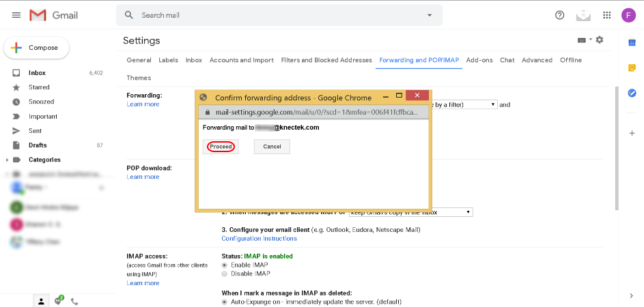Open Hangouts conversations icon with badge

coord(58,301)
